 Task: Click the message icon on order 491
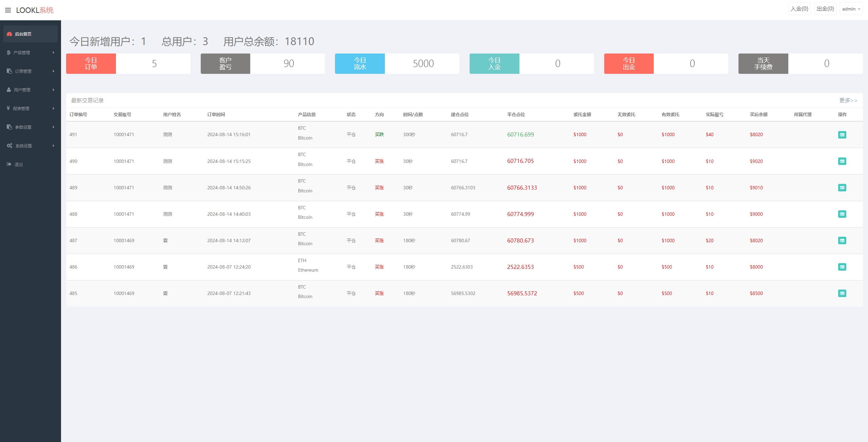click(842, 134)
